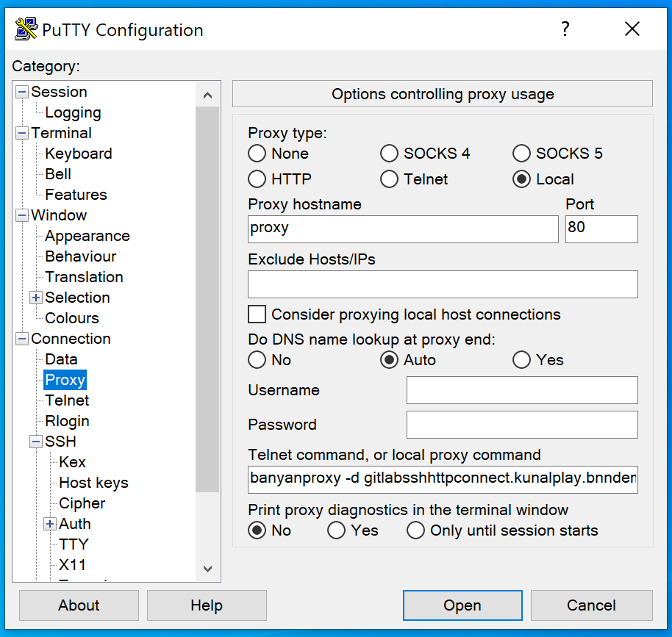The width and height of the screenshot is (672, 637).
Task: Enable Consider proxying local host connections
Action: point(257,314)
